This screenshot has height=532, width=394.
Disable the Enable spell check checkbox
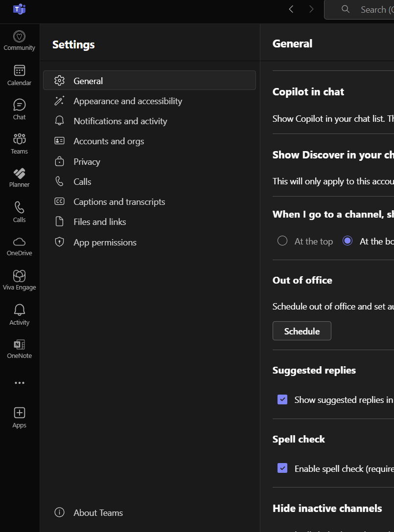point(282,468)
